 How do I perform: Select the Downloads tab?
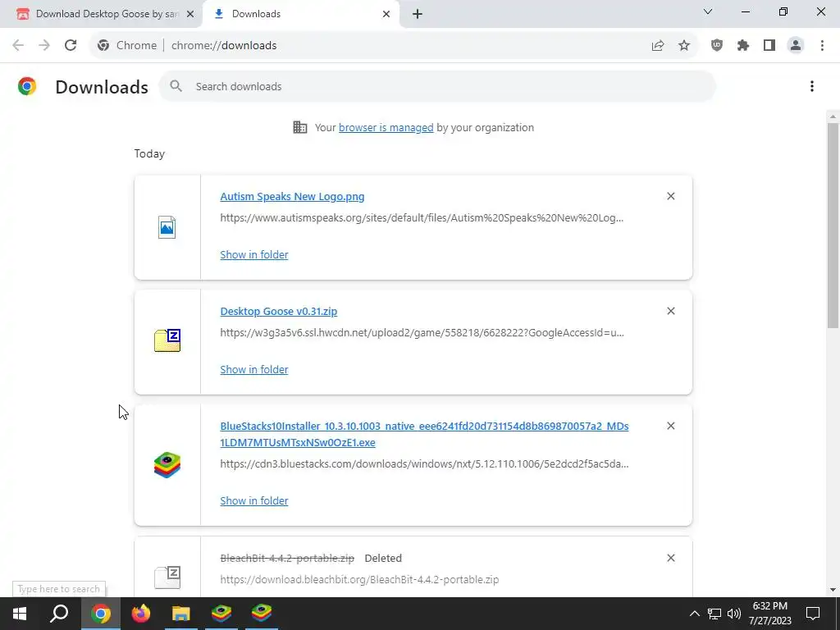(300, 14)
